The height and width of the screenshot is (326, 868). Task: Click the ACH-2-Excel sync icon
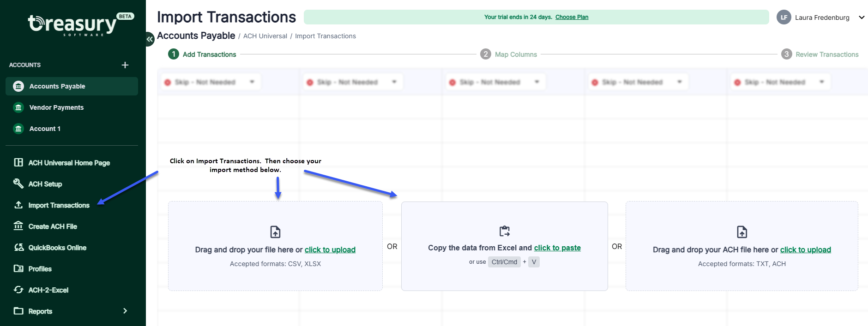tap(18, 290)
